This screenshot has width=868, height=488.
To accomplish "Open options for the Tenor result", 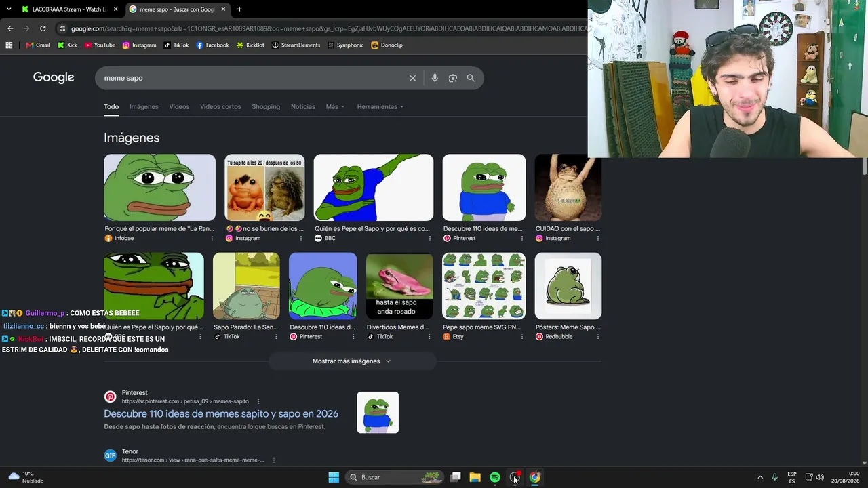I will point(274,460).
